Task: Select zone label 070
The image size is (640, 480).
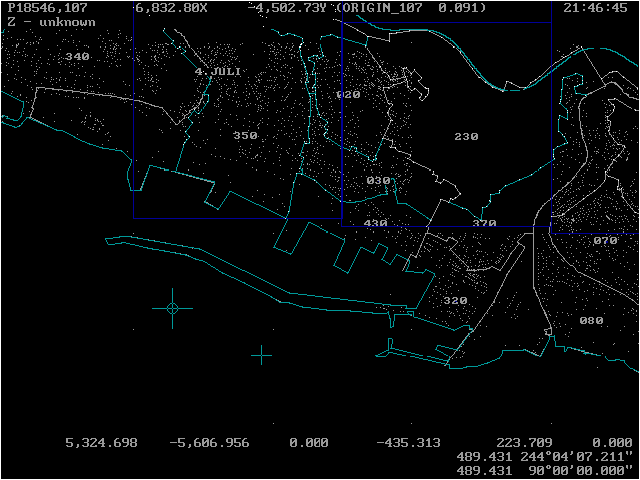Action: (x=605, y=241)
